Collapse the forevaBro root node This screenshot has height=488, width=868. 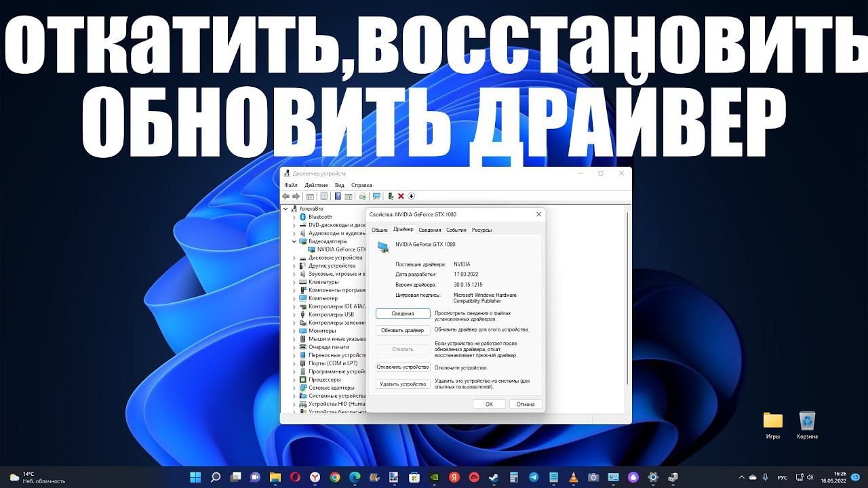(285, 209)
